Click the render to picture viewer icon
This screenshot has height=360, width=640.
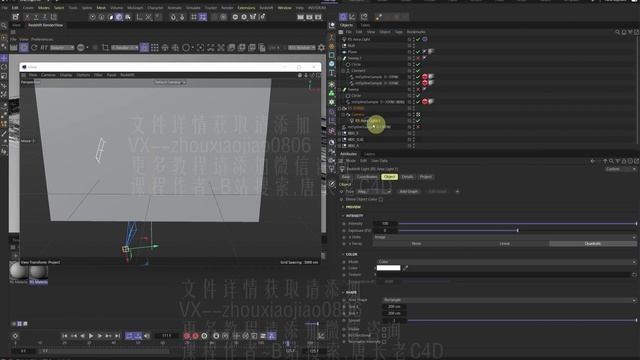point(309,17)
